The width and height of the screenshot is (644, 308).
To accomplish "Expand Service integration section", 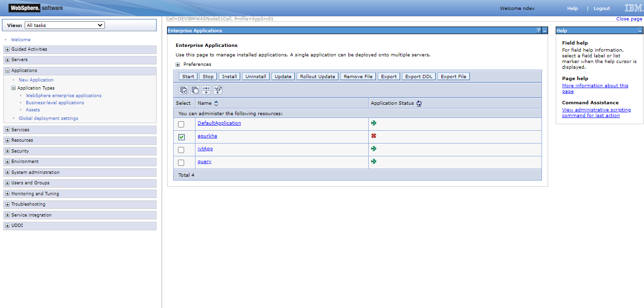I will [7, 215].
